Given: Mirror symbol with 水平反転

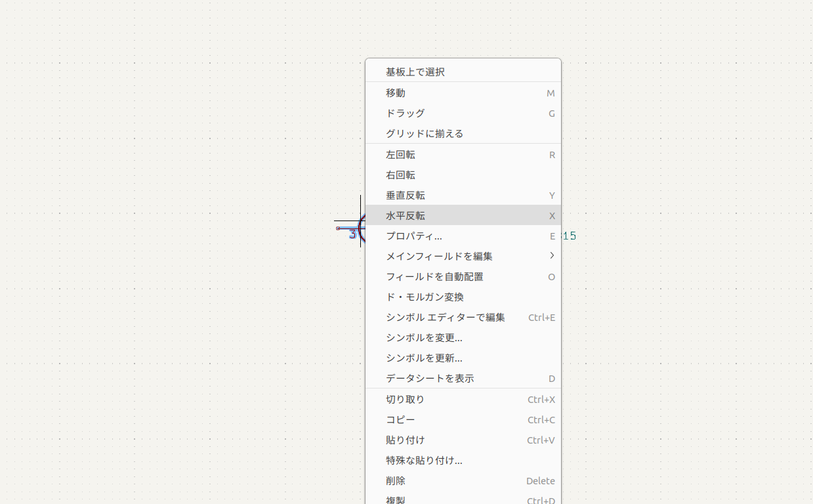Looking at the screenshot, I should click(406, 216).
